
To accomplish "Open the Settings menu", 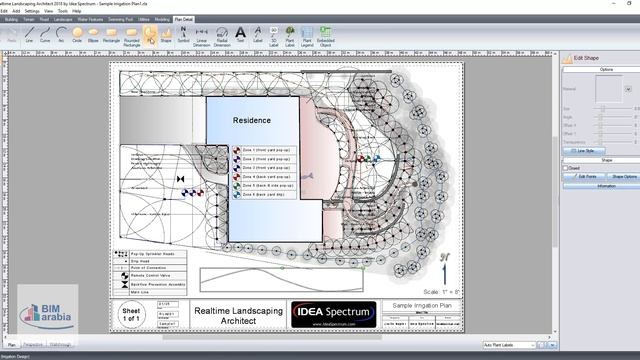I will (x=32, y=11).
